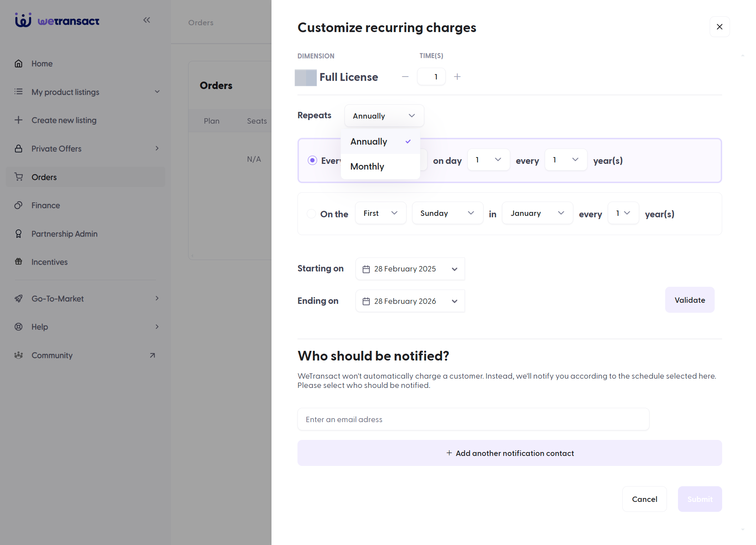The image size is (756, 545).
Task: Open the 'on day' number dropdown
Action: point(488,160)
